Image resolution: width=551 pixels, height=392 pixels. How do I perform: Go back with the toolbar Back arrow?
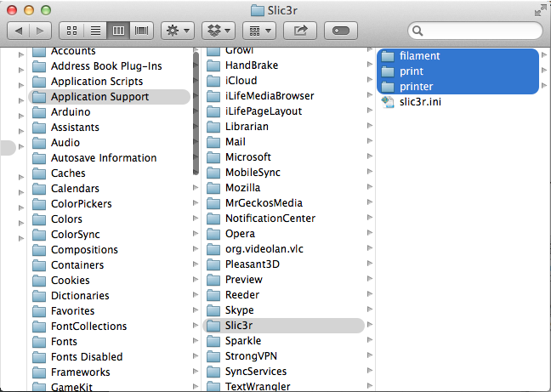19,31
